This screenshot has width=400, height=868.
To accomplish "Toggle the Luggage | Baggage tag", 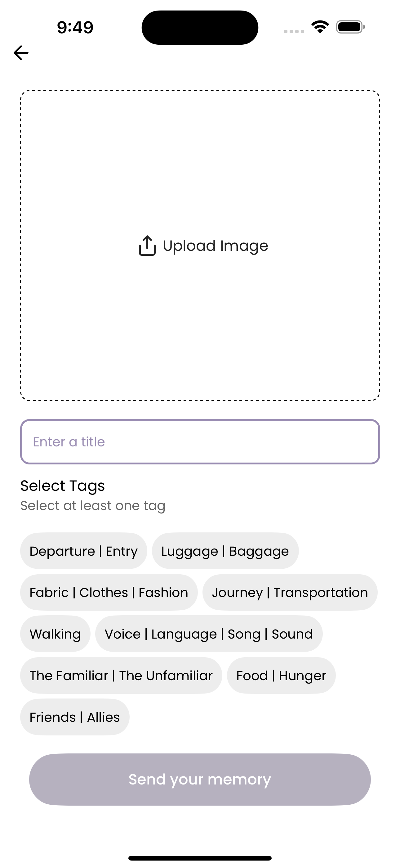I will pos(225,551).
